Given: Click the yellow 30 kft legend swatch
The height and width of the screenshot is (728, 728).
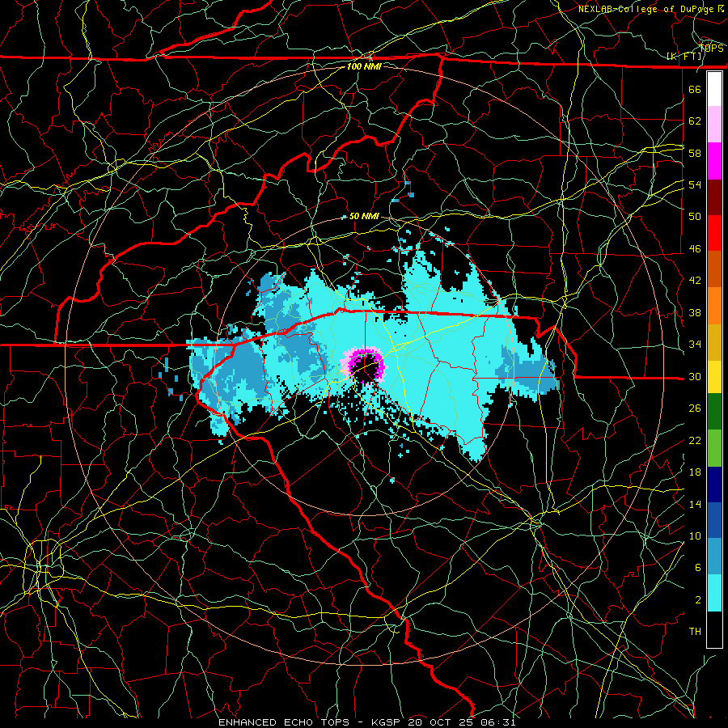Looking at the screenshot, I should coord(714,377).
